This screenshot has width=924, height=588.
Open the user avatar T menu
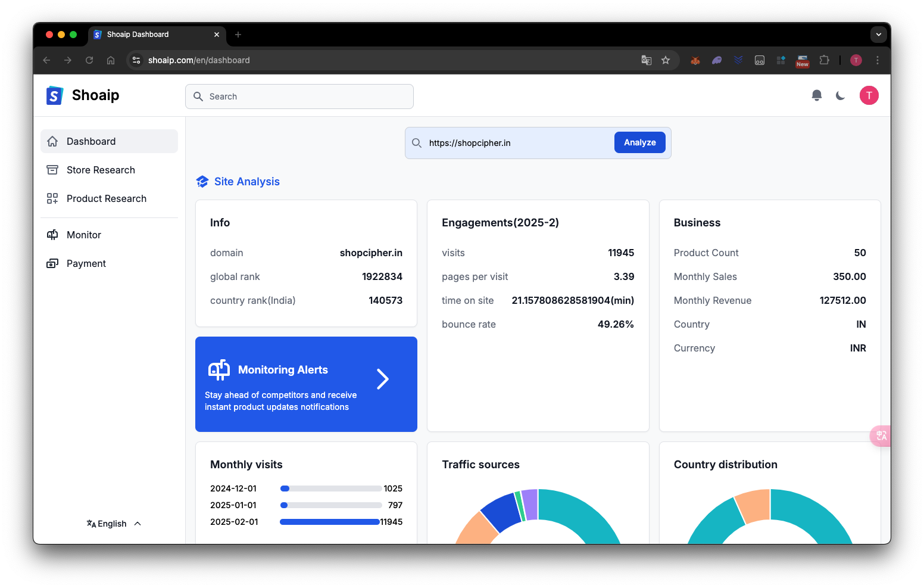[x=869, y=95]
